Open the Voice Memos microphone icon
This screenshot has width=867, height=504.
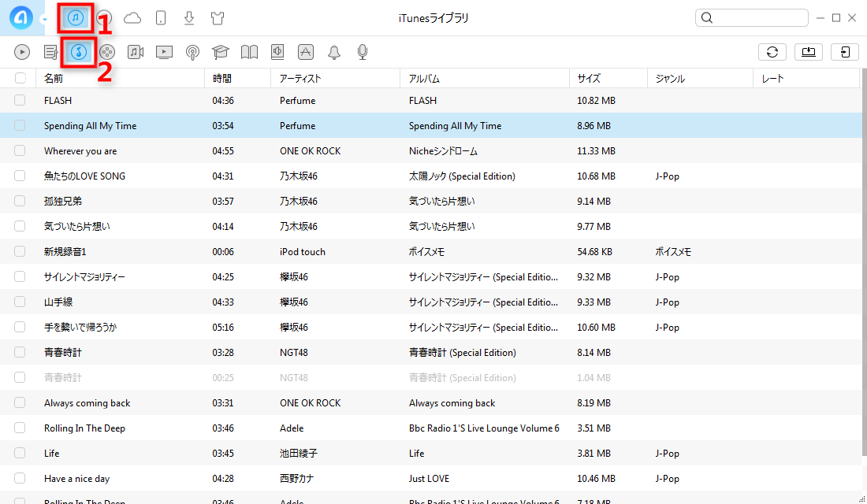pyautogui.click(x=363, y=52)
